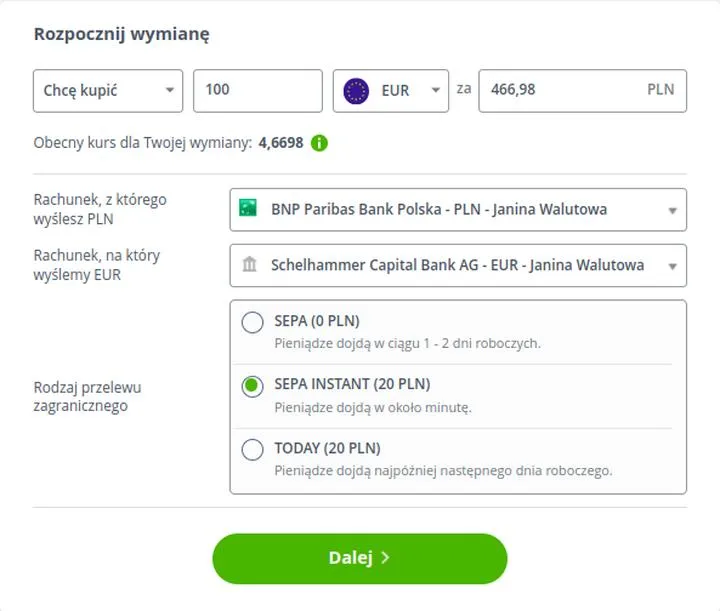Click the BNP Paribas bank logo icon
Viewport: 720px width, 611px height.
248,209
